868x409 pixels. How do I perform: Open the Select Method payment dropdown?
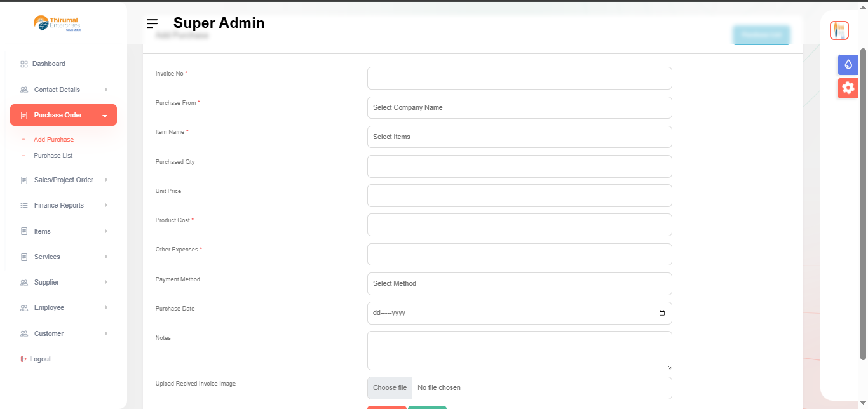coord(519,284)
